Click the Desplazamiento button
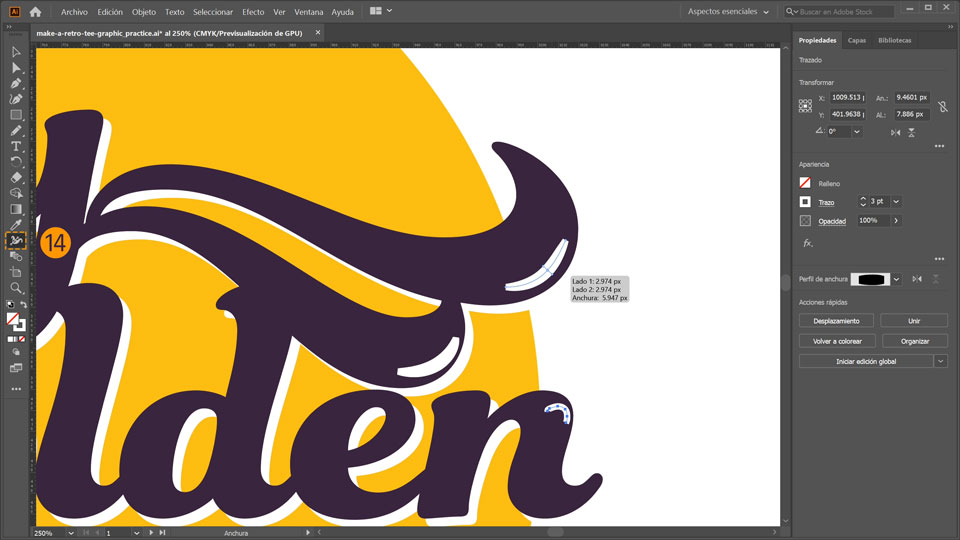 pyautogui.click(x=836, y=321)
